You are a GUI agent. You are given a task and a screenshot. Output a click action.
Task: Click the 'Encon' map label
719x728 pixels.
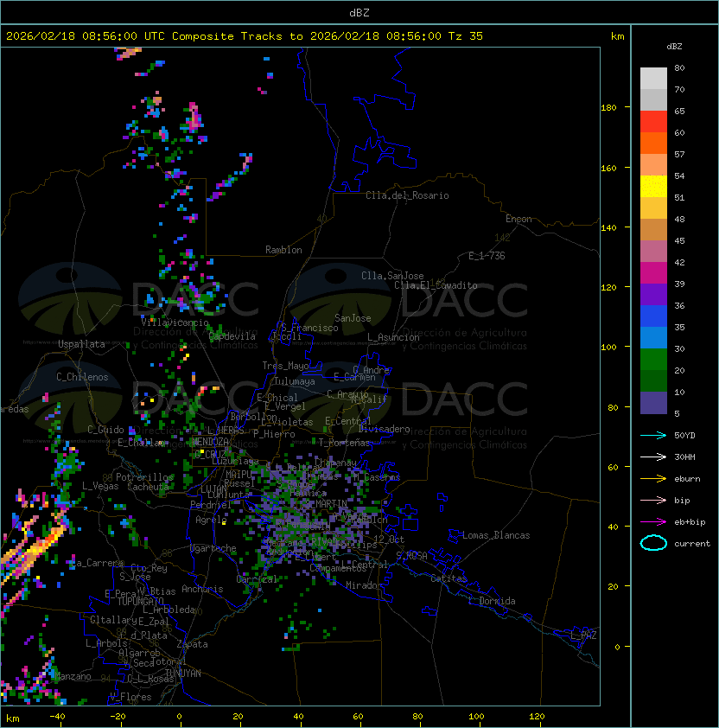click(x=519, y=219)
